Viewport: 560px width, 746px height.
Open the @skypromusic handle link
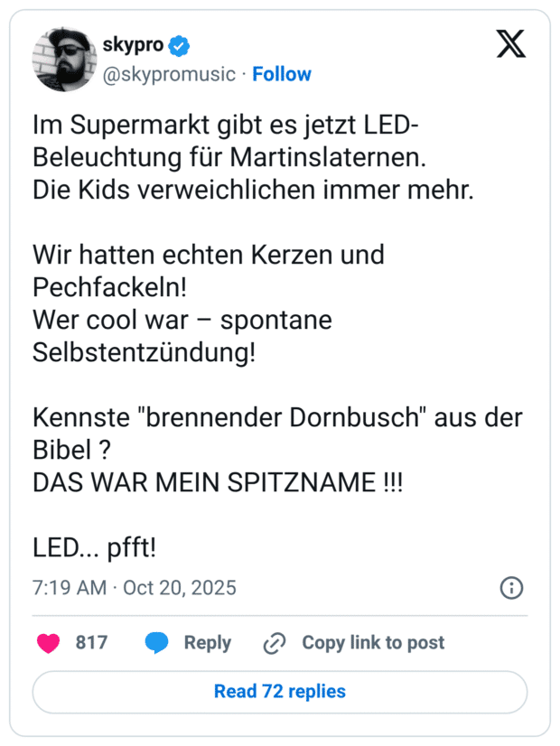click(x=169, y=74)
